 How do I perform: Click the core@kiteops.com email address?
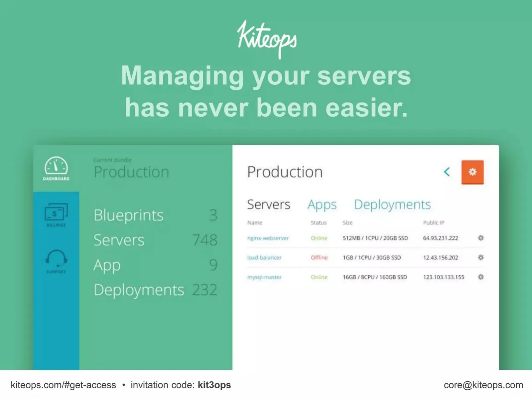click(x=483, y=385)
